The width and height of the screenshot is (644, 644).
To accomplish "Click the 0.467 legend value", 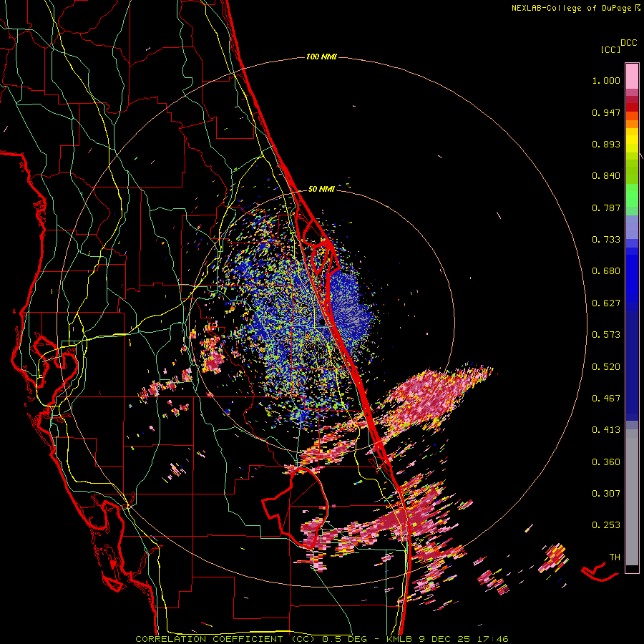I will click(x=606, y=399).
